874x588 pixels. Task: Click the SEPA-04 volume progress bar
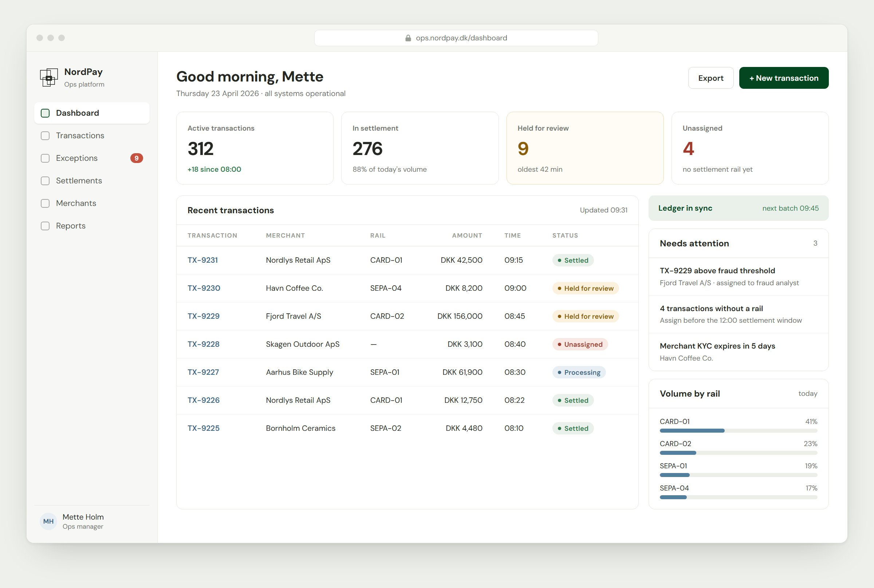tap(738, 497)
